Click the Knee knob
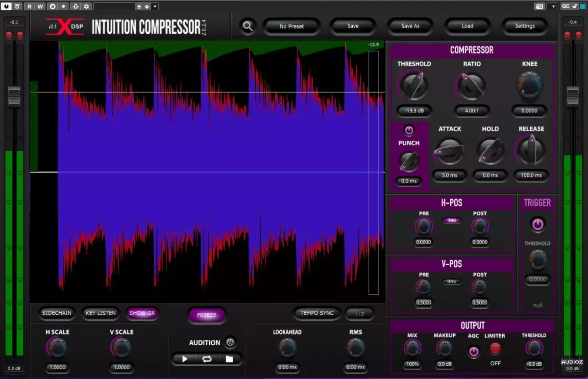 [x=529, y=85]
